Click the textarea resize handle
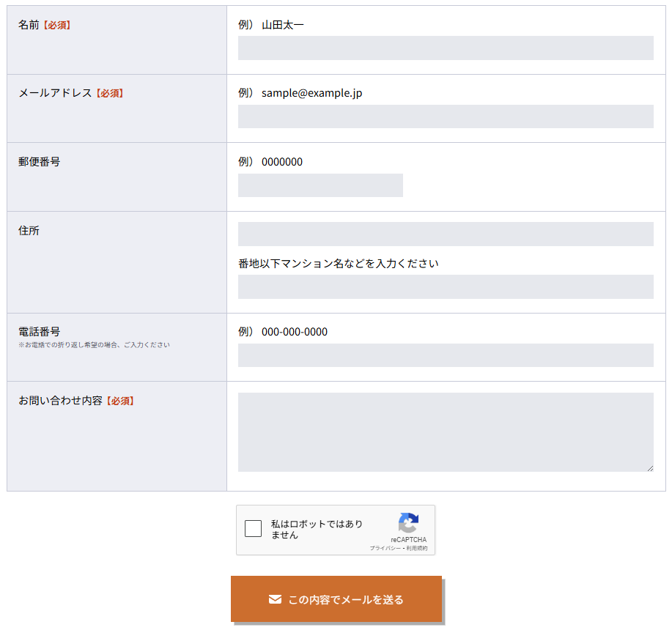Image resolution: width=672 pixels, height=641 pixels. 650,468
